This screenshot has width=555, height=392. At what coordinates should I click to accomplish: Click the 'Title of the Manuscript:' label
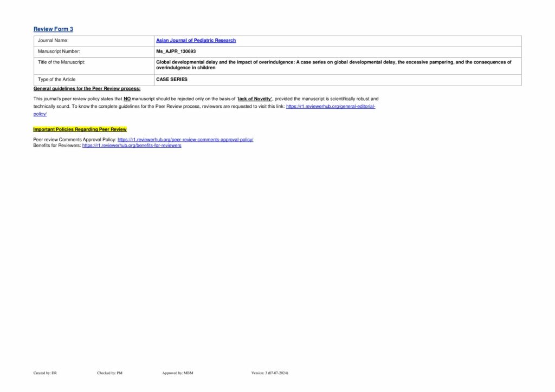61,62
